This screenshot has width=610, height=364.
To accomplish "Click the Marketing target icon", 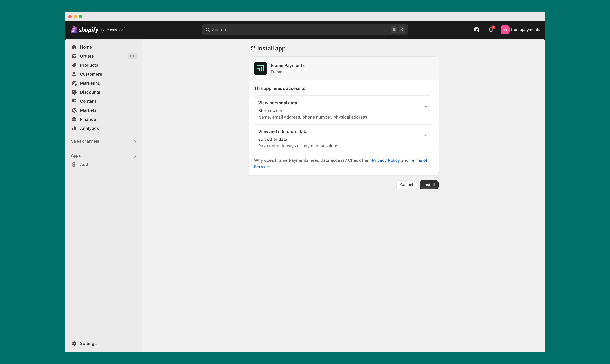I will (74, 83).
